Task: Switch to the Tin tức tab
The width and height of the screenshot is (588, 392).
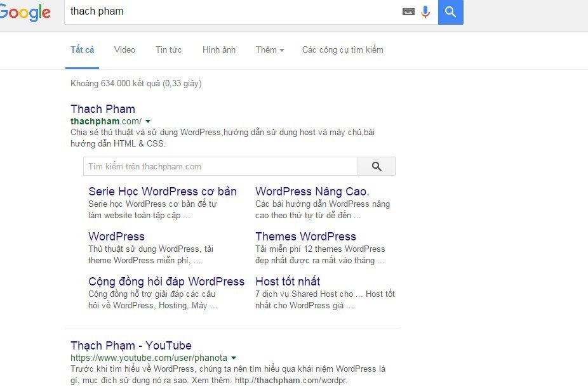Action: click(168, 50)
